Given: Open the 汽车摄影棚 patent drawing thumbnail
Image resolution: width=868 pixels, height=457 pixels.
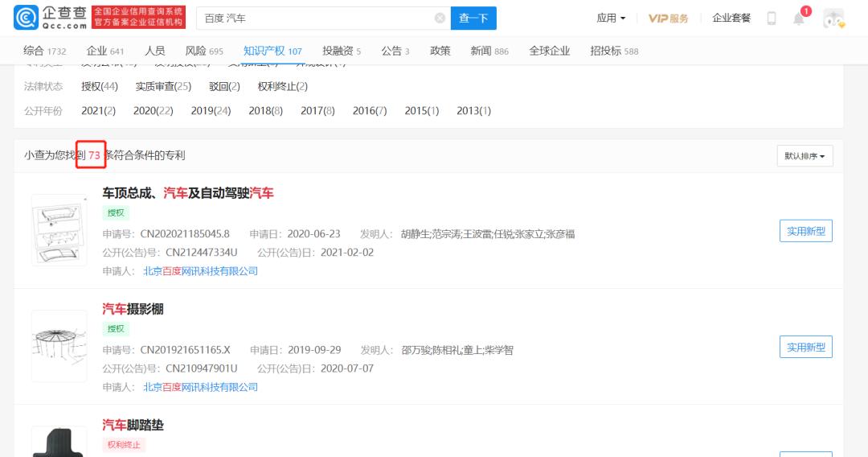Looking at the screenshot, I should click(x=59, y=345).
